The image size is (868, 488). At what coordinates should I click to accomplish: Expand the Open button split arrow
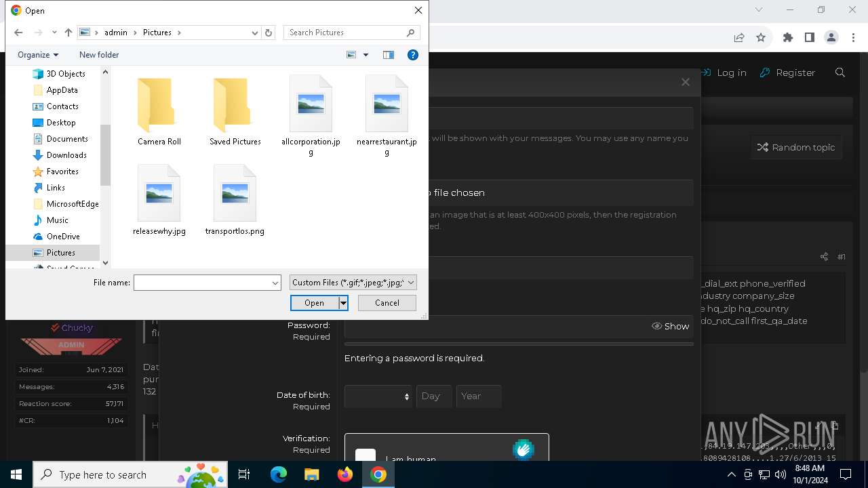pyautogui.click(x=343, y=303)
